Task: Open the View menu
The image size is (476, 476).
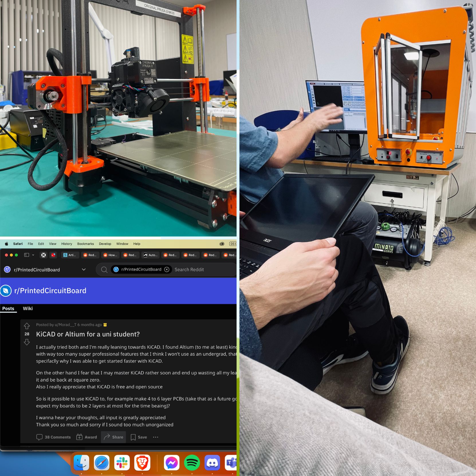Action: (x=53, y=244)
